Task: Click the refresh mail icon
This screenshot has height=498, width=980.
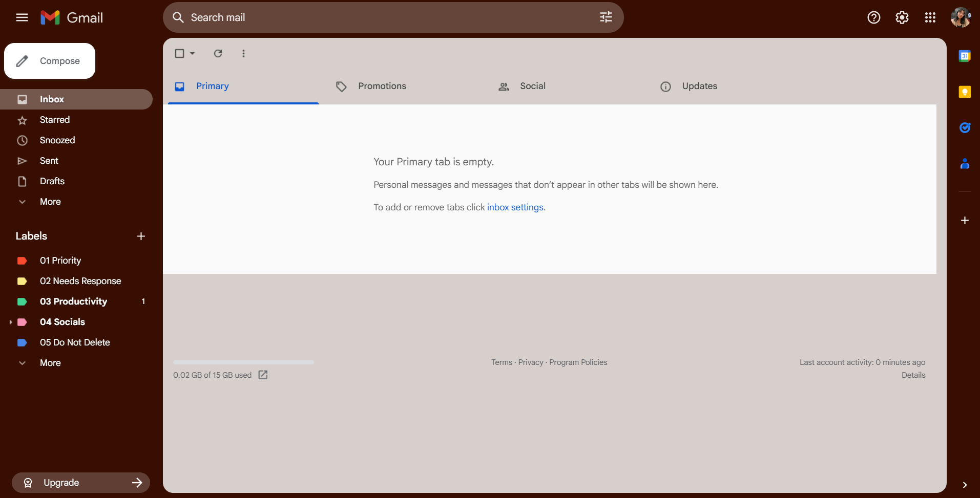Action: point(218,53)
